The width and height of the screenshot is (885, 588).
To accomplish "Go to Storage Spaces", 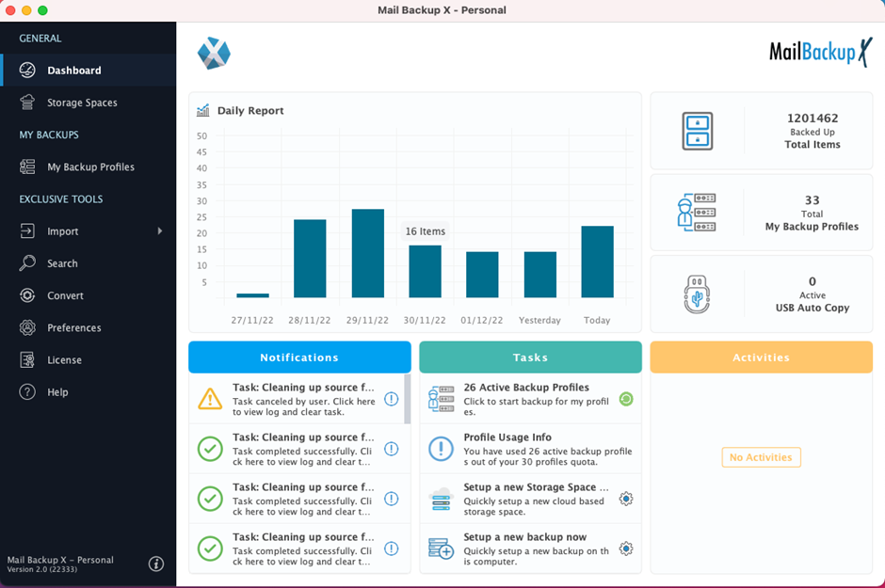I will pos(88,102).
